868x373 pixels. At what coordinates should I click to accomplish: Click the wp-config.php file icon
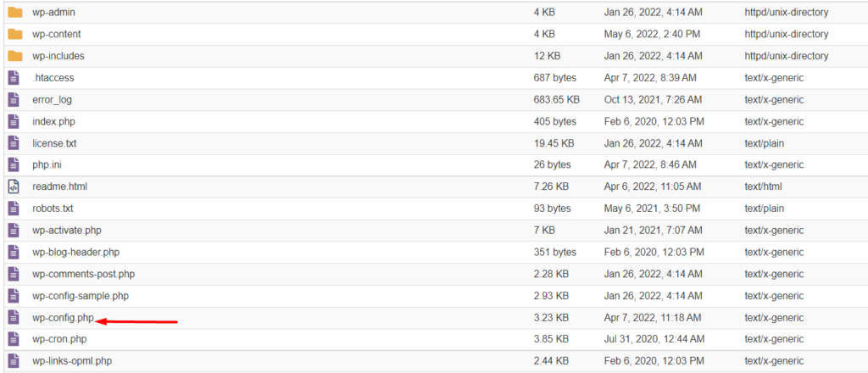coord(13,317)
